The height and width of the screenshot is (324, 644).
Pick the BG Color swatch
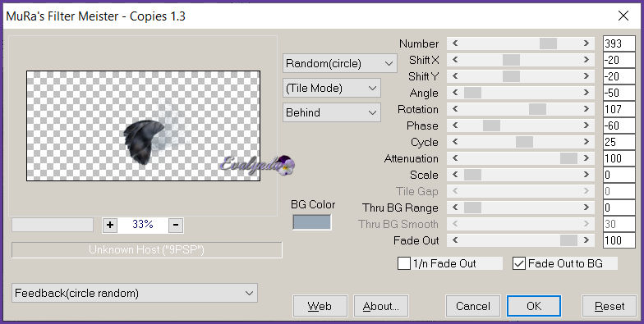(x=312, y=222)
